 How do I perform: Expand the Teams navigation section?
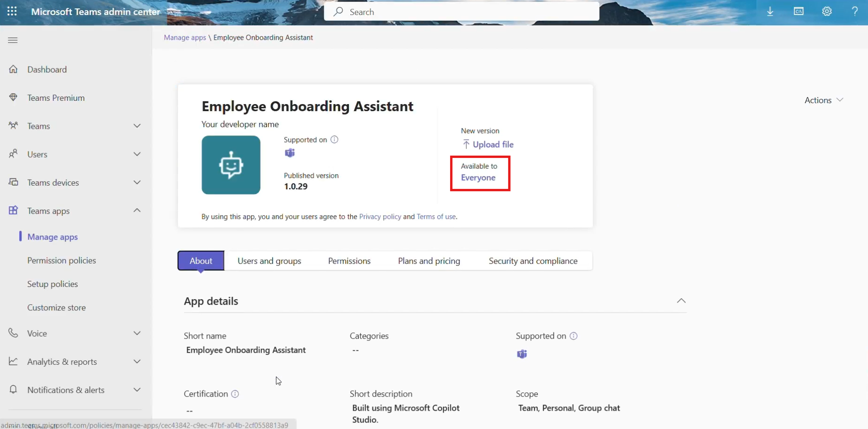pyautogui.click(x=137, y=126)
